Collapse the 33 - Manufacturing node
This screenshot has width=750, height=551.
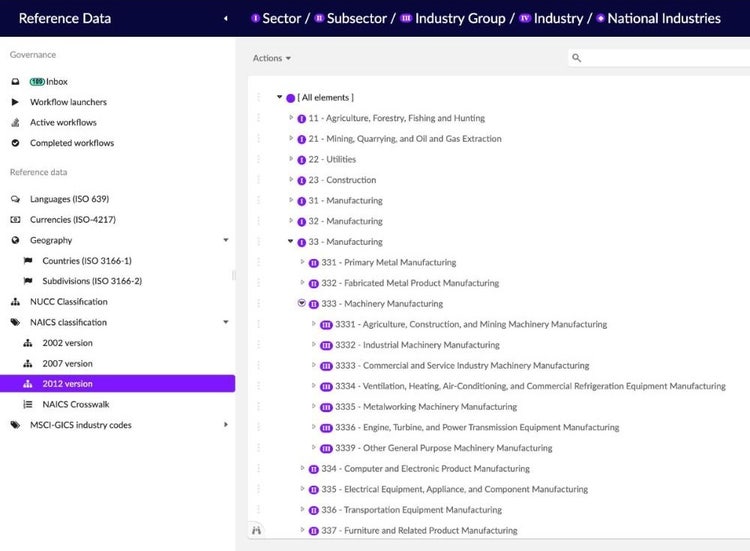(x=290, y=241)
